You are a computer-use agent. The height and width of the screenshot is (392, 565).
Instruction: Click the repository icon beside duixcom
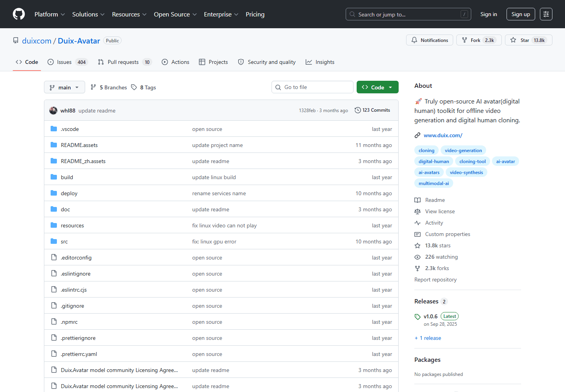coord(16,40)
